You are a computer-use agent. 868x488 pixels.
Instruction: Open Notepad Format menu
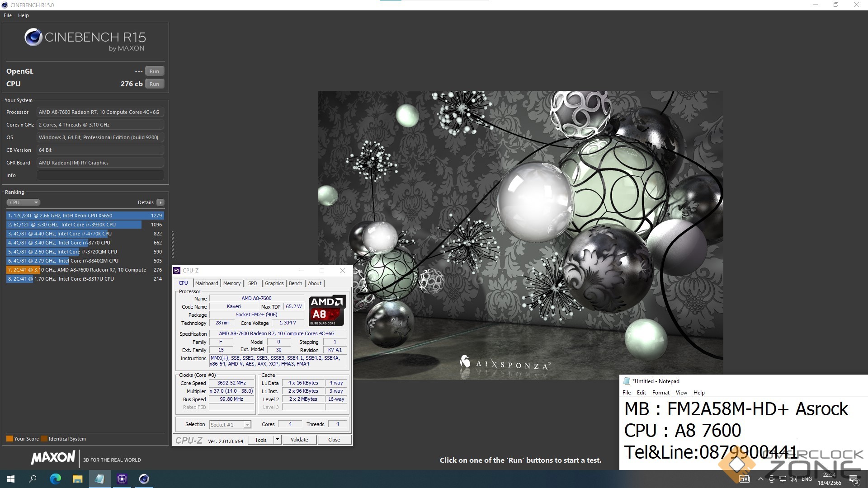point(661,393)
